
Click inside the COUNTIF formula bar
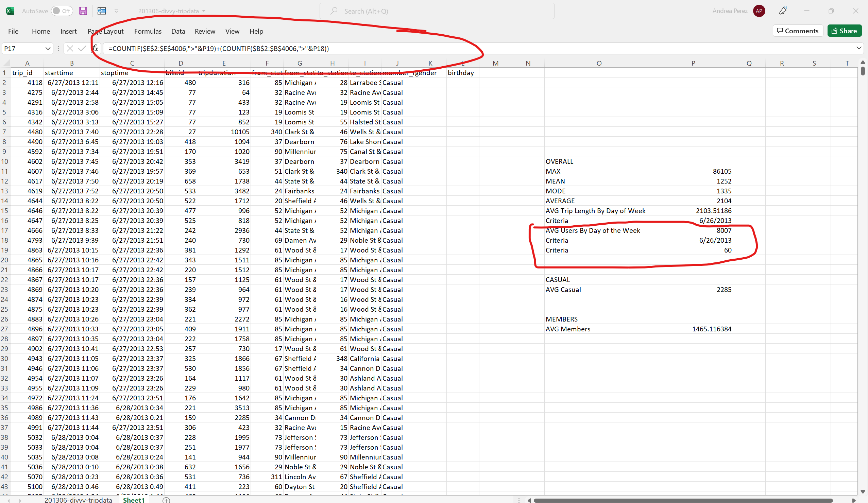479,49
